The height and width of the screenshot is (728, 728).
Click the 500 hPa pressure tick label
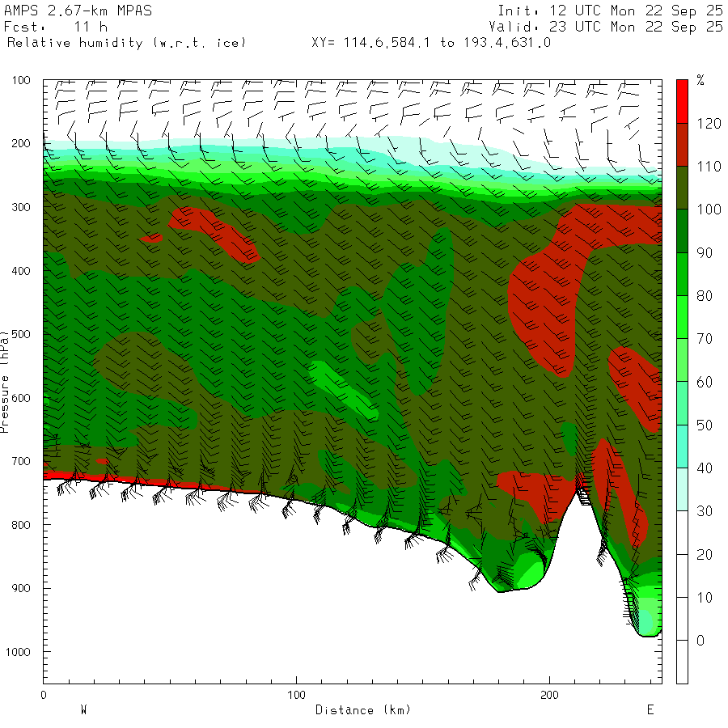pyautogui.click(x=21, y=334)
